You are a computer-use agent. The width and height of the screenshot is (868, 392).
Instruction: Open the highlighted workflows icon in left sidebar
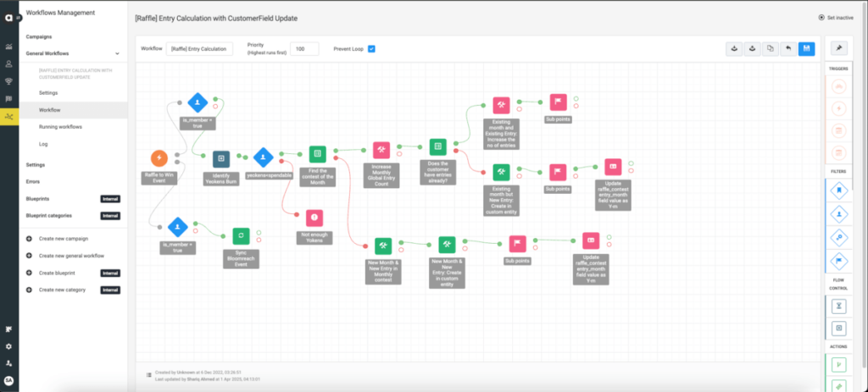8,116
